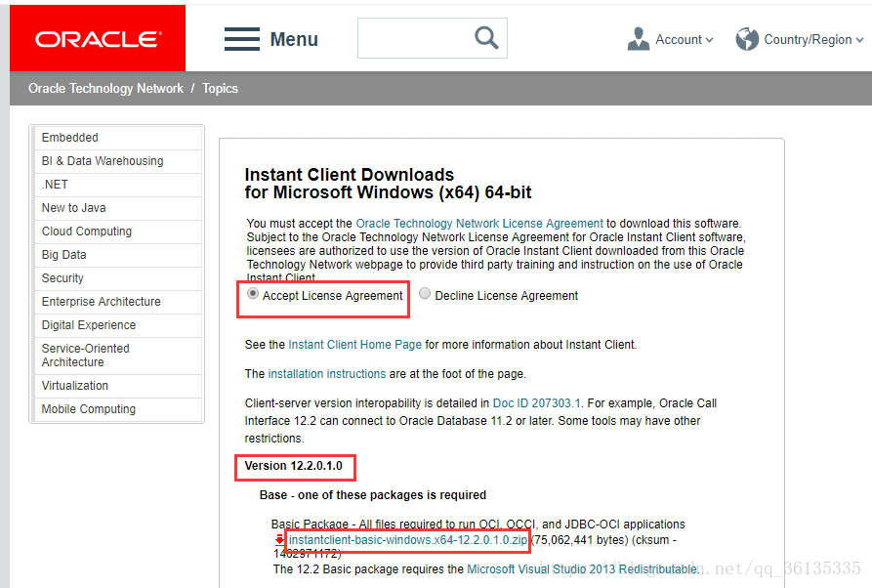Select the Accept License Agreement radio button
This screenshot has height=588, width=872.
[249, 294]
